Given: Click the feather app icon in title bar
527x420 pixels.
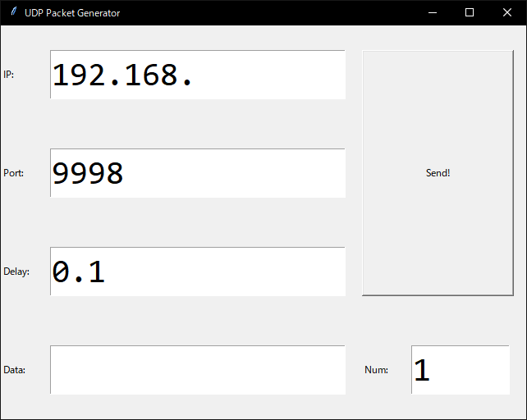Looking at the screenshot, I should pos(13,12).
